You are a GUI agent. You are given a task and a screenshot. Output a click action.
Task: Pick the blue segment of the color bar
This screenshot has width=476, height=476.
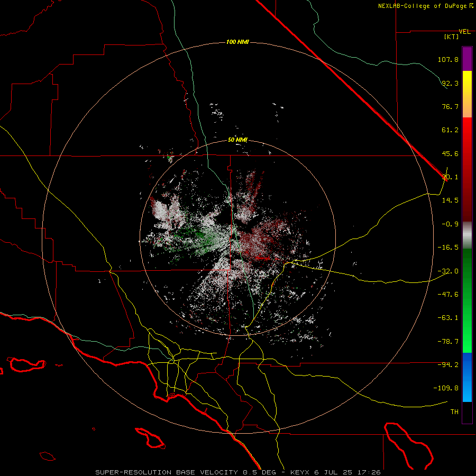(467, 377)
